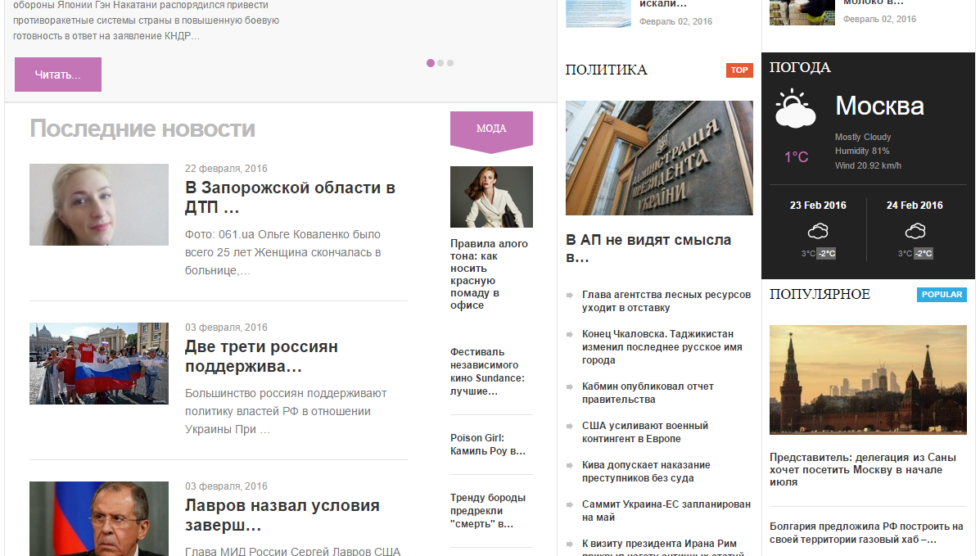Open thumbnail of blonde woman news item
Image resolution: width=980 pixels, height=556 pixels.
pos(99,205)
